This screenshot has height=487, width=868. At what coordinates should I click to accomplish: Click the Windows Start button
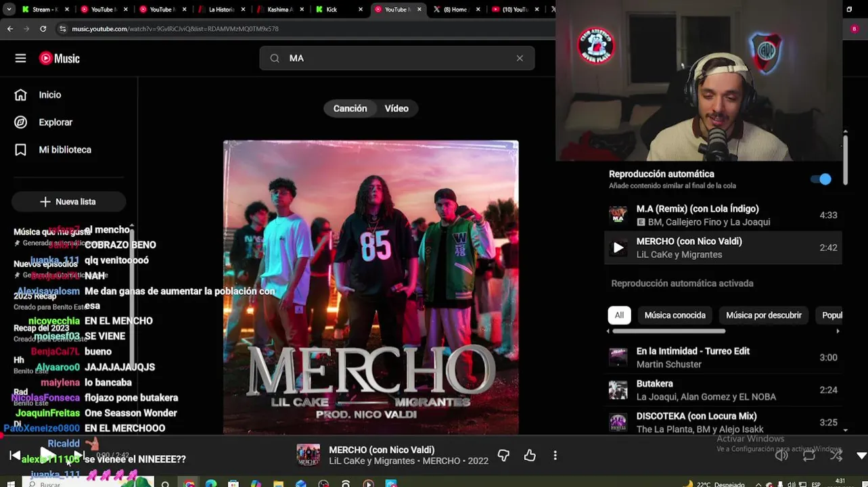tap(10, 483)
